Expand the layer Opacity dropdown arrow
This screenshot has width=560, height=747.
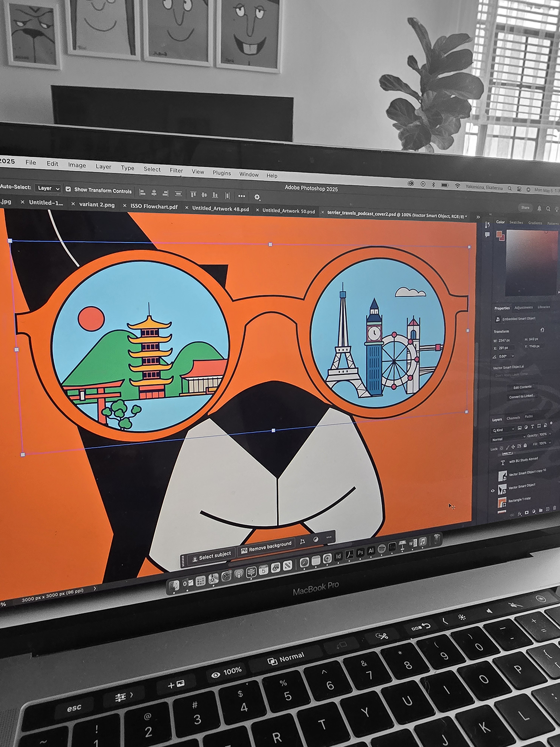(x=550, y=434)
